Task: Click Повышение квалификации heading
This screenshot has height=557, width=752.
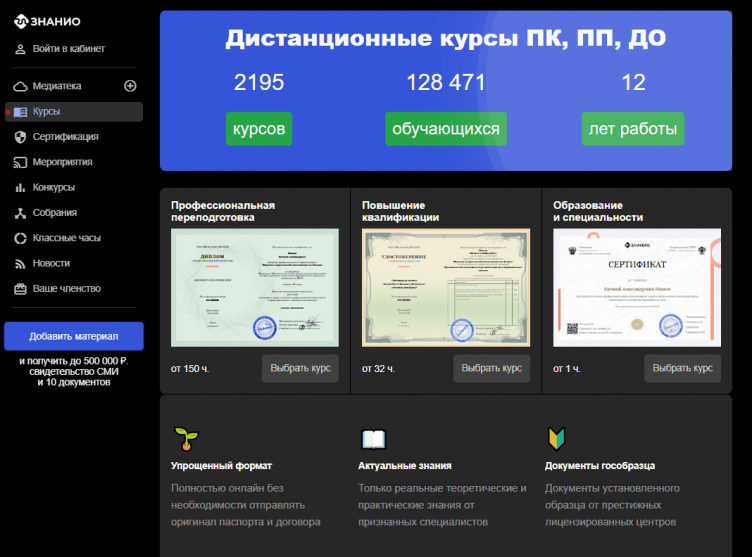Action: [400, 211]
